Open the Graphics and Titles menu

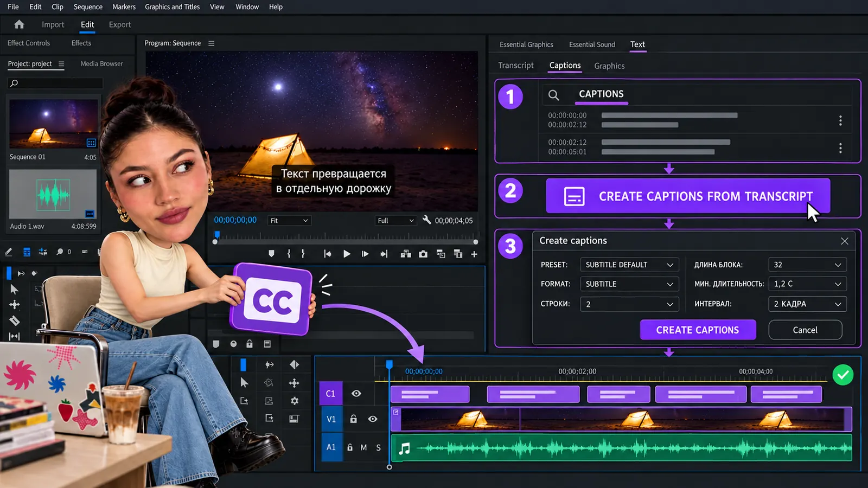172,7
